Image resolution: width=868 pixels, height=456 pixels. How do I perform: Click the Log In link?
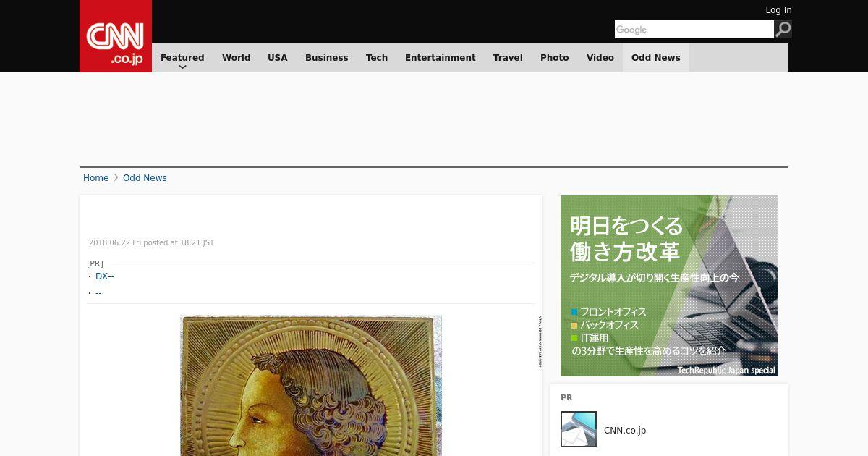coord(778,10)
